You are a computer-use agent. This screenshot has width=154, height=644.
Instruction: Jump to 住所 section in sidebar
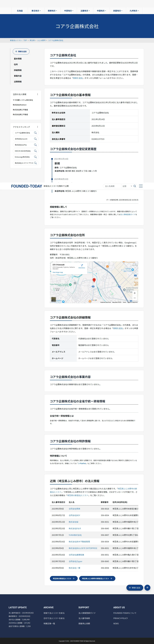click(x=16, y=64)
